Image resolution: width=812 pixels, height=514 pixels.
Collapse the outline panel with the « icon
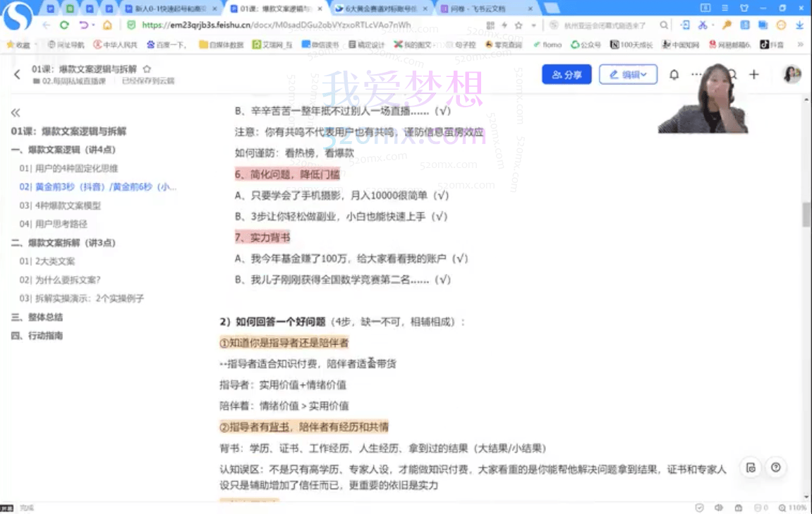[14, 111]
